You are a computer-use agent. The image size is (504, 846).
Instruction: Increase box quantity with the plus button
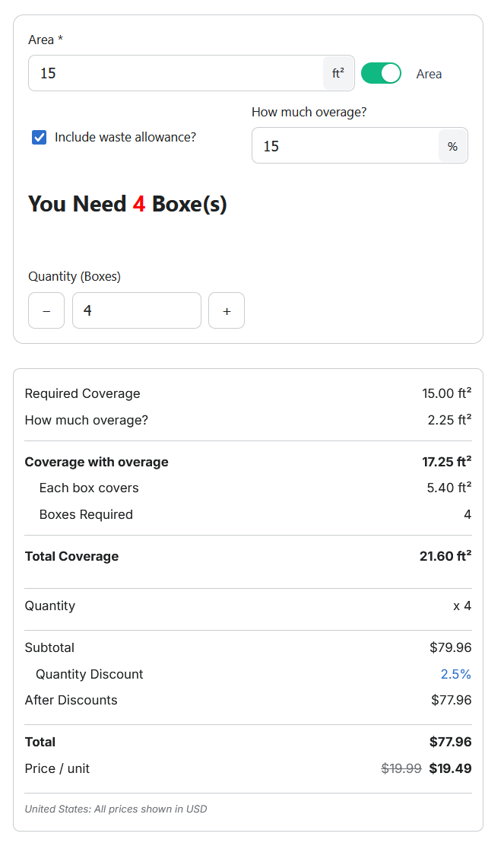(227, 310)
